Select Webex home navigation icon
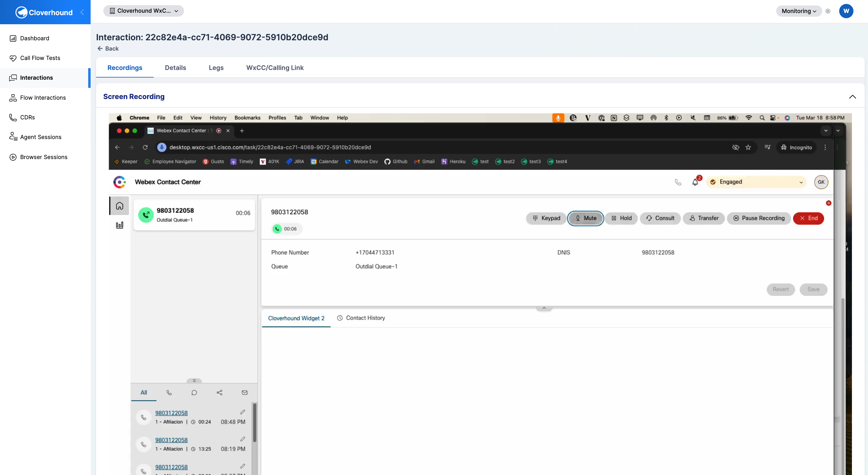This screenshot has width=868, height=475. (x=119, y=205)
